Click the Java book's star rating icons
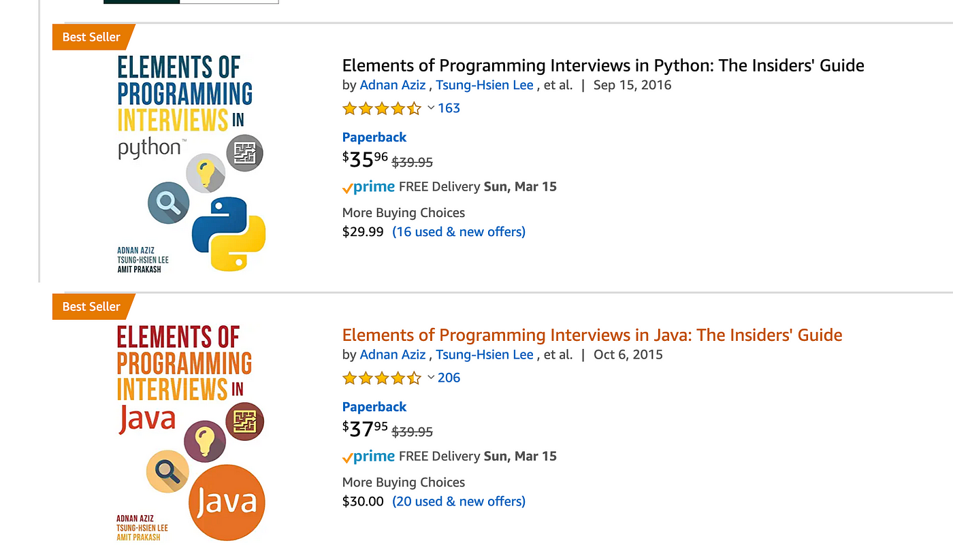The width and height of the screenshot is (953, 560). pyautogui.click(x=382, y=378)
